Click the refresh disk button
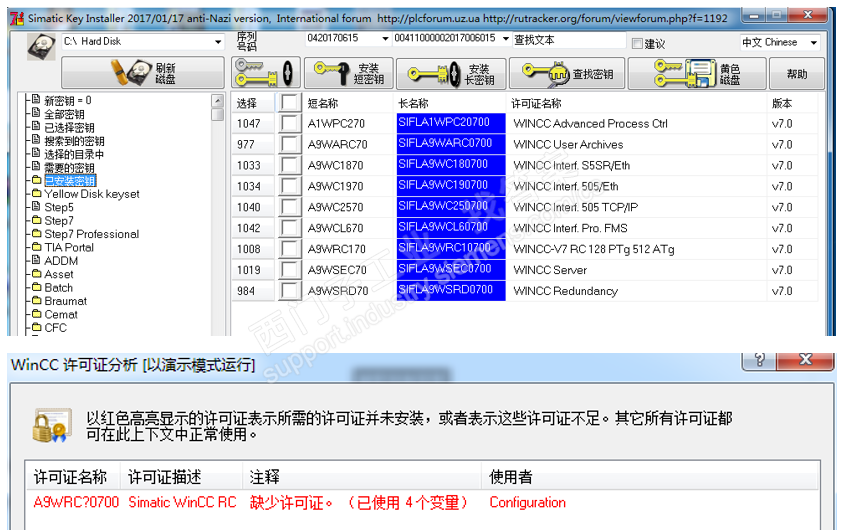Screen dimensions: 847x530 click(143, 72)
